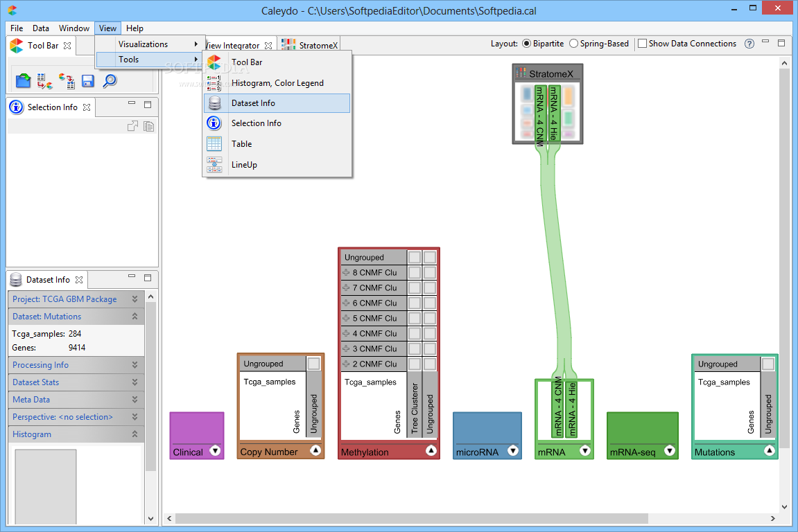798x532 pixels.
Task: Maximize the Selection Info panel
Action: 148,105
